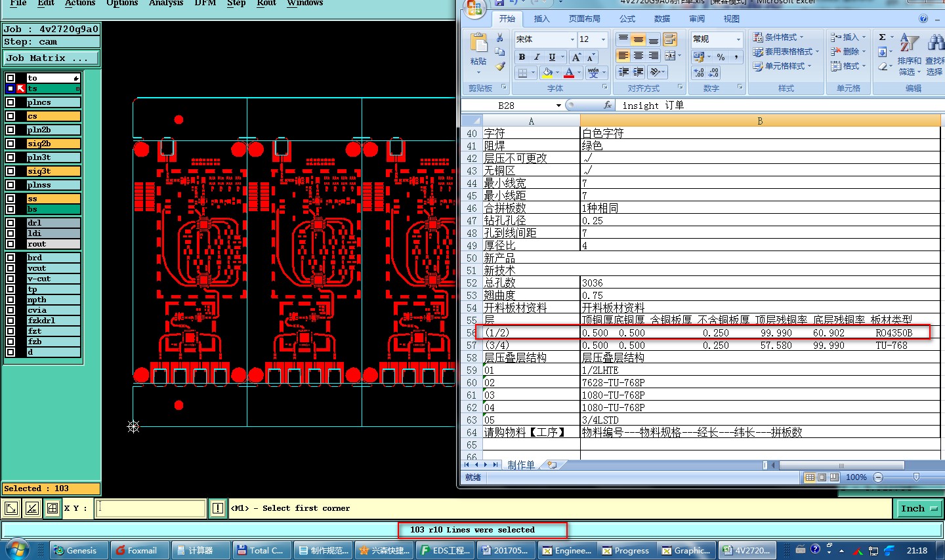
Task: Click the Excel Paste clipboard icon
Action: pos(478,43)
